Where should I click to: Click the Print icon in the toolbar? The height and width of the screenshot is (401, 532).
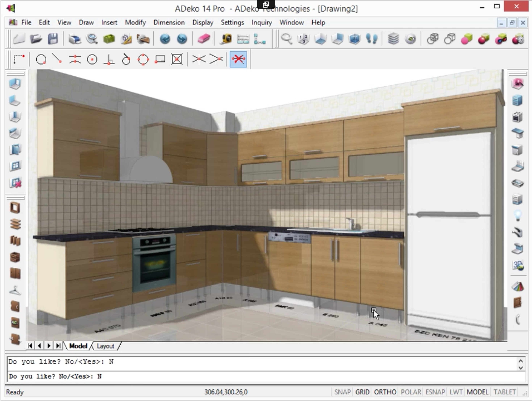[75, 39]
